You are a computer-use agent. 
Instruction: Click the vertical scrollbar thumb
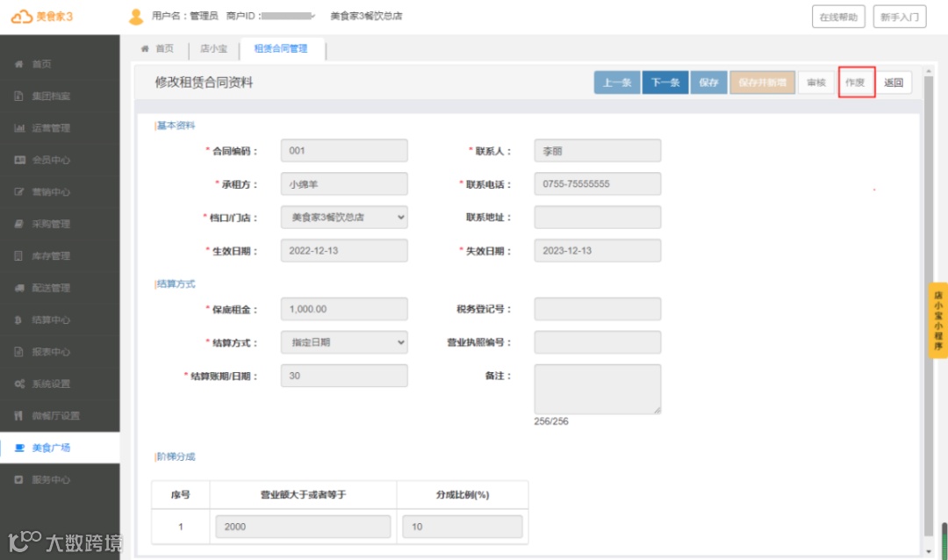click(x=929, y=305)
